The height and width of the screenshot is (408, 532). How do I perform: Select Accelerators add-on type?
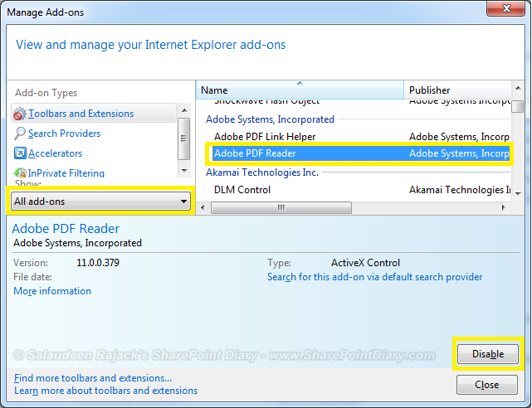coord(55,153)
